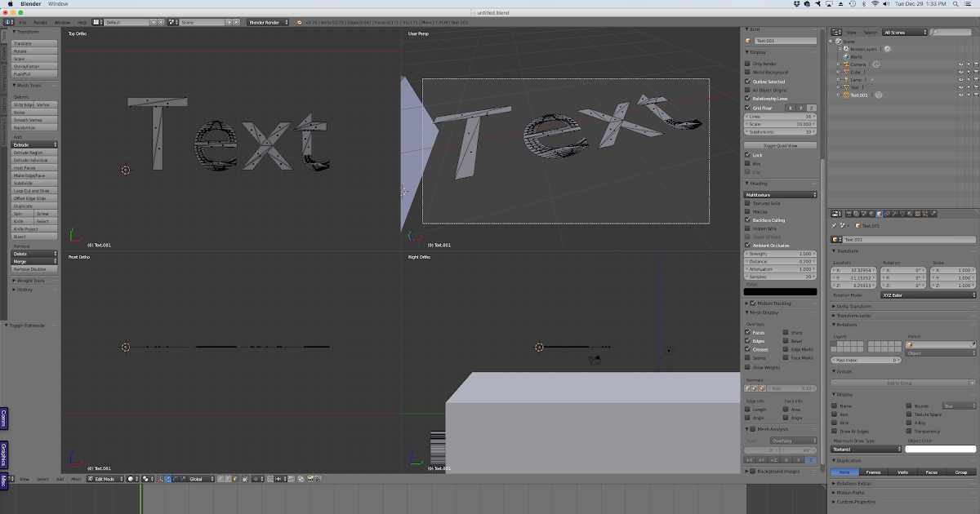Viewport: 980px width, 514px height.
Task: Open the Render properties tab icon
Action: [849, 214]
